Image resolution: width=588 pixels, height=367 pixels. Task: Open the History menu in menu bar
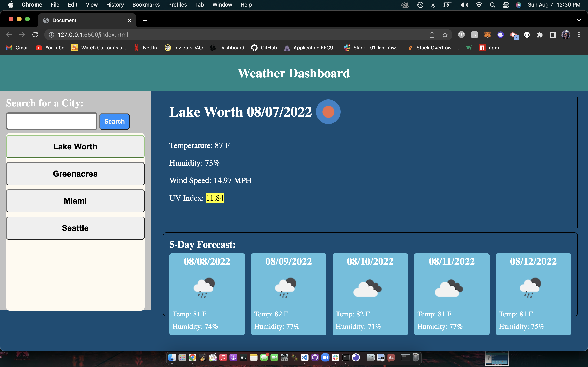pyautogui.click(x=115, y=5)
